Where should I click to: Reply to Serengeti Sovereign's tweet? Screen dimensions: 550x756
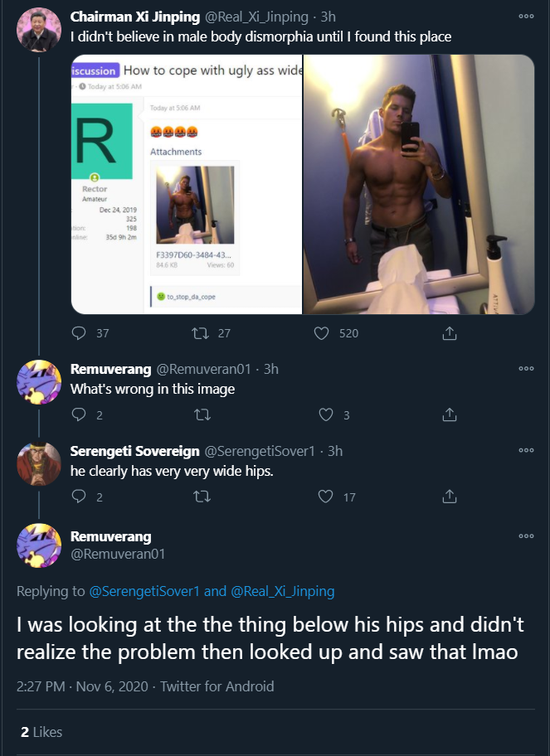tap(79, 496)
